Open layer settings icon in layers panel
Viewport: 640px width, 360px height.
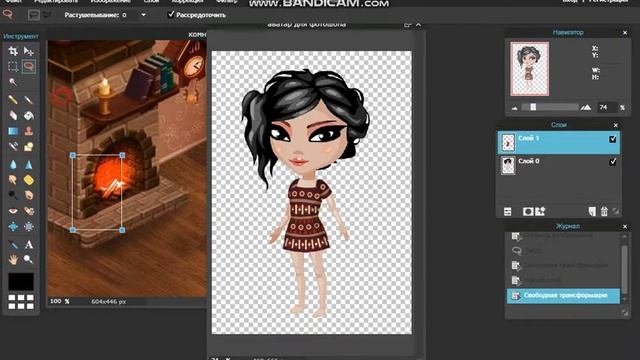[507, 211]
